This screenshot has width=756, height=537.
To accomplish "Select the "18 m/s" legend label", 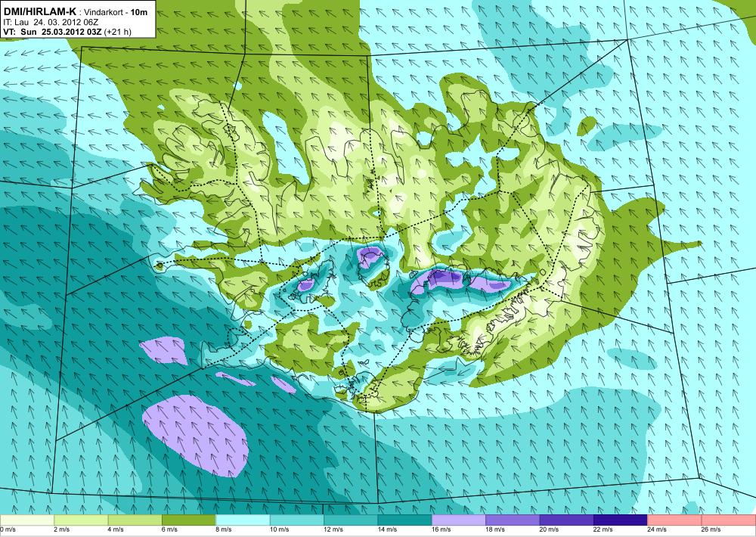I will (x=495, y=529).
